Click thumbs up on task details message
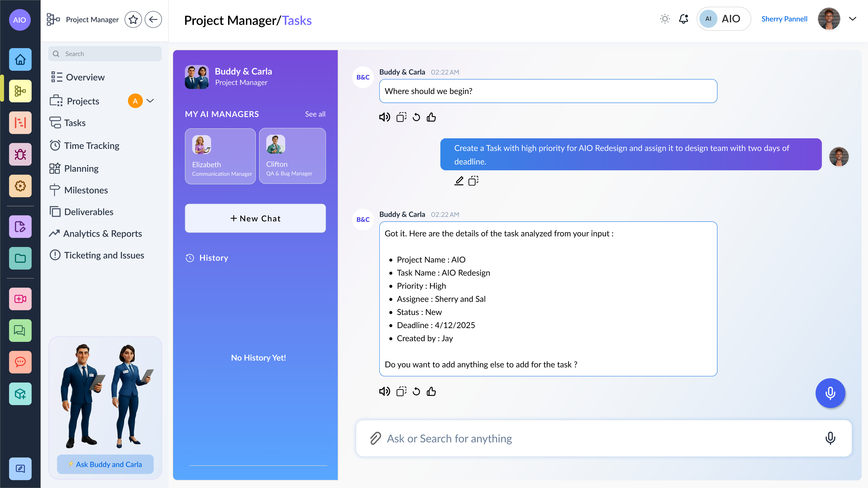This screenshot has height=488, width=868. (x=431, y=391)
